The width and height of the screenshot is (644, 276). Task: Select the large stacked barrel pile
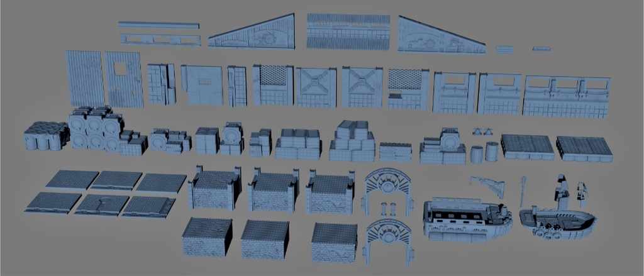(x=95, y=129)
